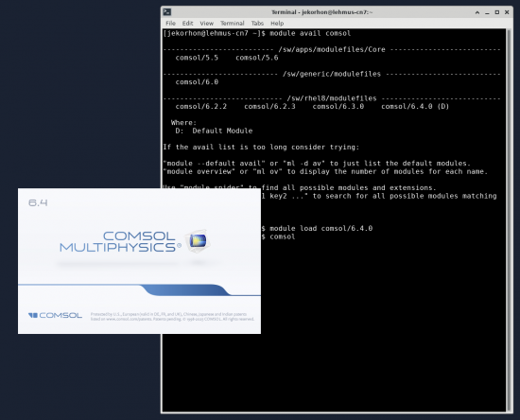Click the 6.4 version label on splash
520x420 pixels.
click(38, 202)
